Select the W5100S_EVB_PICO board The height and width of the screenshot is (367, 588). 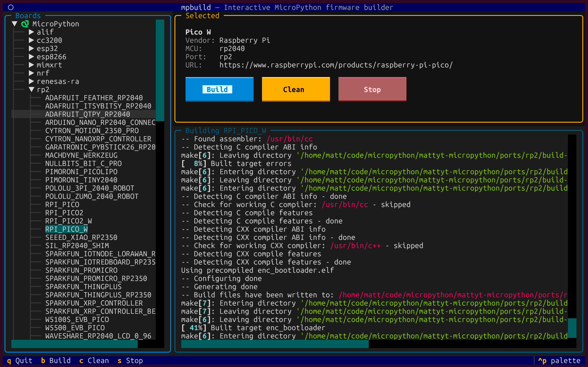pyautogui.click(x=77, y=319)
